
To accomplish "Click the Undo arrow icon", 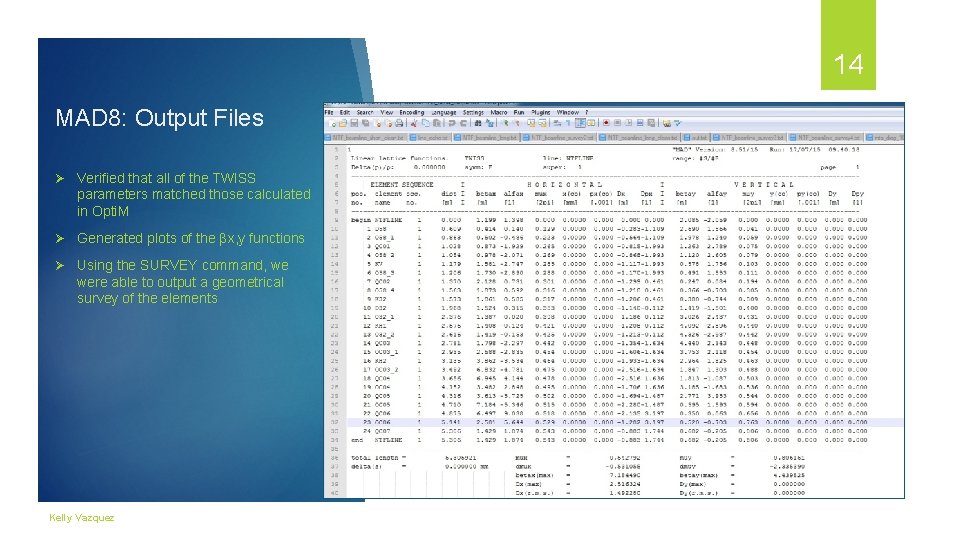I will click(452, 123).
